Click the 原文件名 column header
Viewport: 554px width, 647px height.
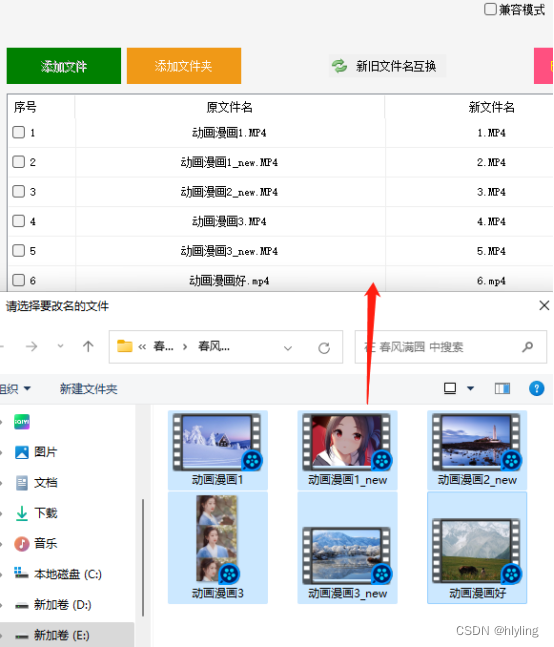click(230, 107)
